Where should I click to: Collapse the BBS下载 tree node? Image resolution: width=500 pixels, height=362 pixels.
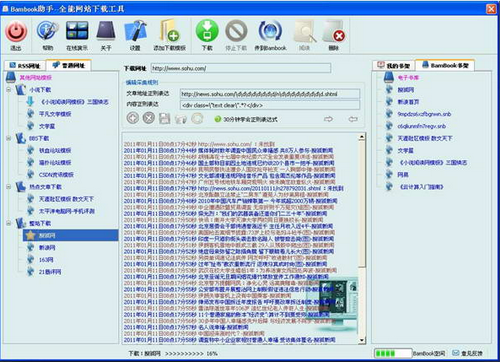9,138
